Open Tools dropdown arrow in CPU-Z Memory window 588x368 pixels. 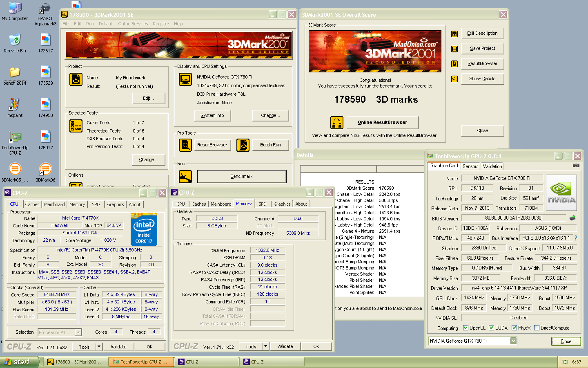[x=265, y=346]
